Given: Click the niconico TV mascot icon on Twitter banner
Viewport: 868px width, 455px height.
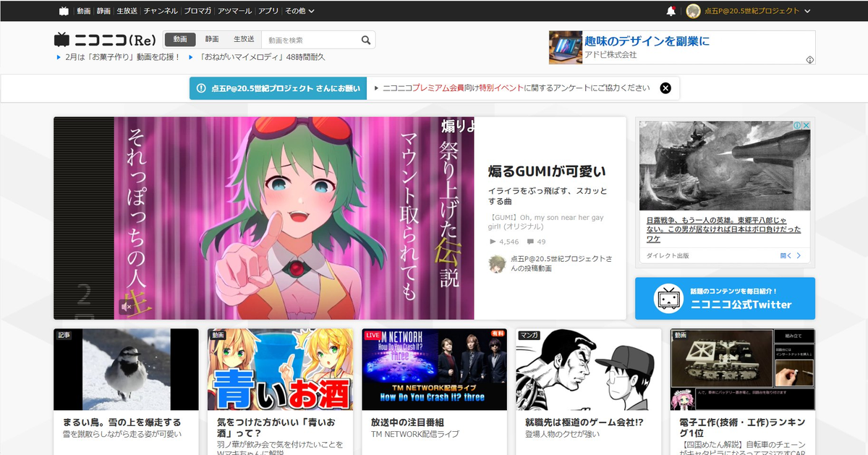Looking at the screenshot, I should tap(668, 298).
